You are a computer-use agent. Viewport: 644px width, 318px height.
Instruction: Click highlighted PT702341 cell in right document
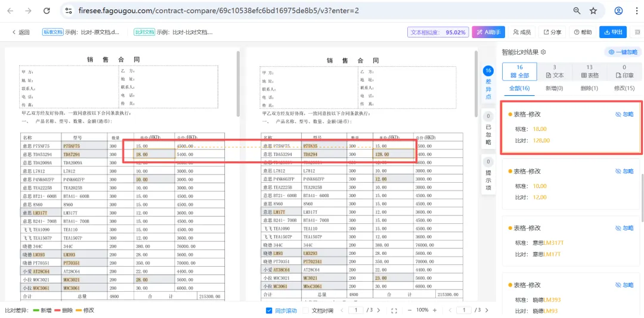(x=324, y=262)
